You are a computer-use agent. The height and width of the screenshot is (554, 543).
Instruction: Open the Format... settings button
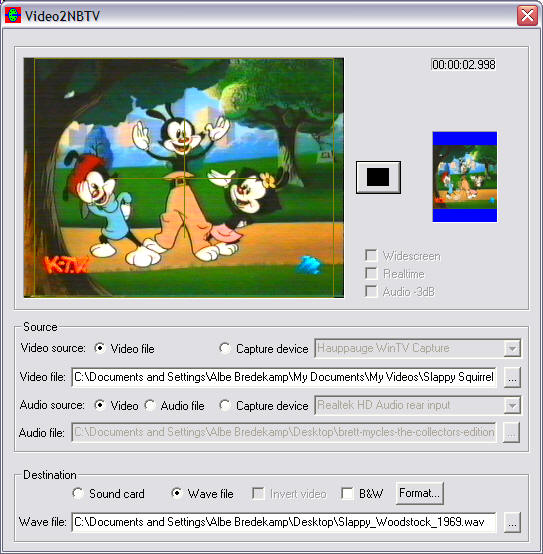419,493
